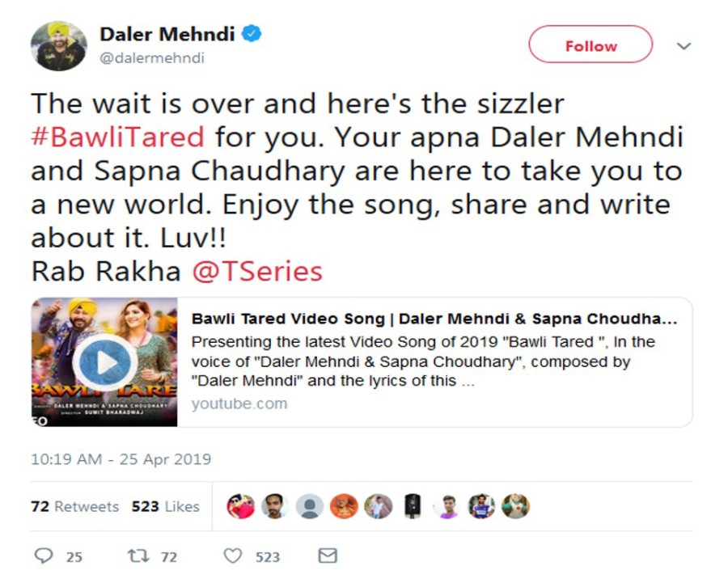Open Daler Mehndi's profile picture
Viewport: 728px width, 579px height.
coord(59,45)
